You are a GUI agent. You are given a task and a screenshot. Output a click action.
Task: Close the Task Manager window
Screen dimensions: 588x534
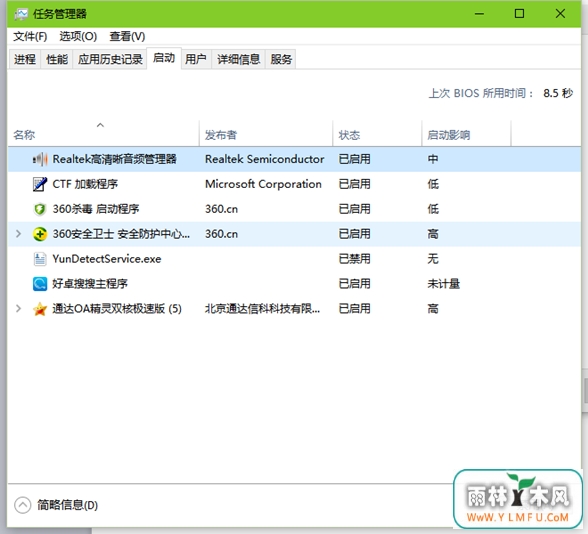click(560, 14)
